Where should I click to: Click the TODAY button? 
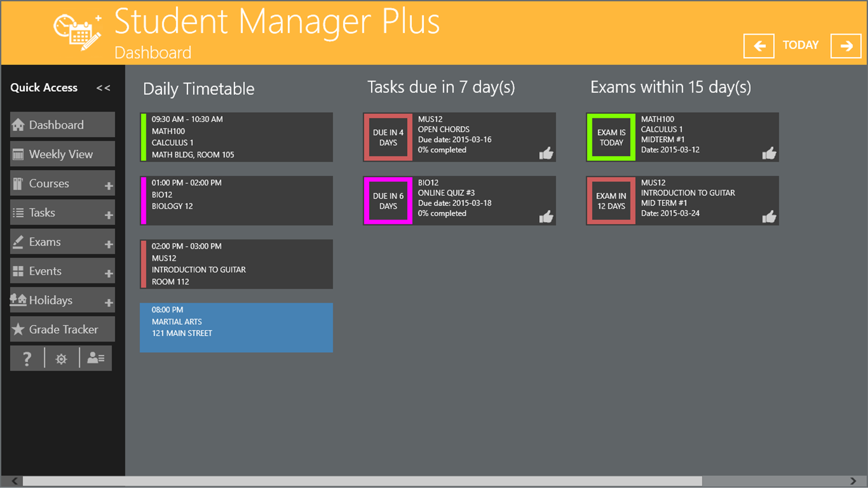pos(800,45)
